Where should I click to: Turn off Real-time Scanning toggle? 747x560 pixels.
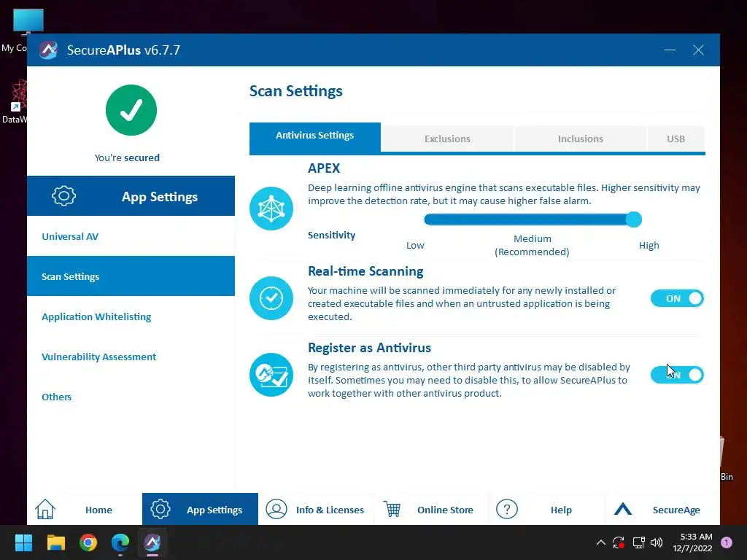pos(677,298)
